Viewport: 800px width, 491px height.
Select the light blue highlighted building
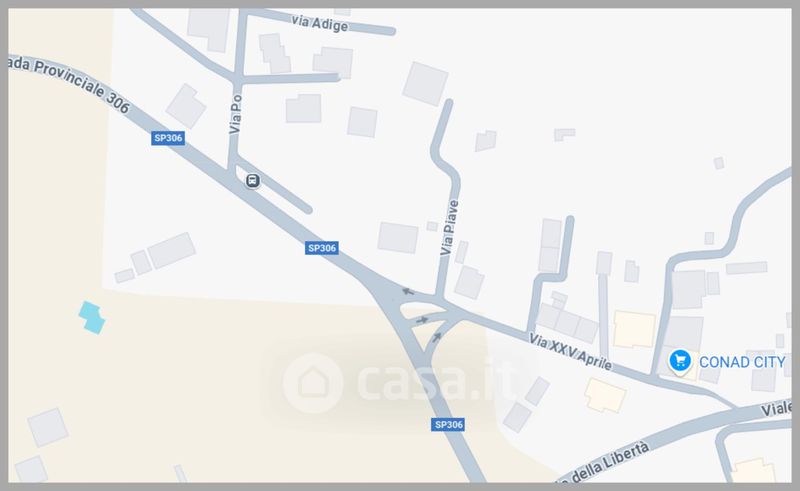pyautogui.click(x=92, y=317)
